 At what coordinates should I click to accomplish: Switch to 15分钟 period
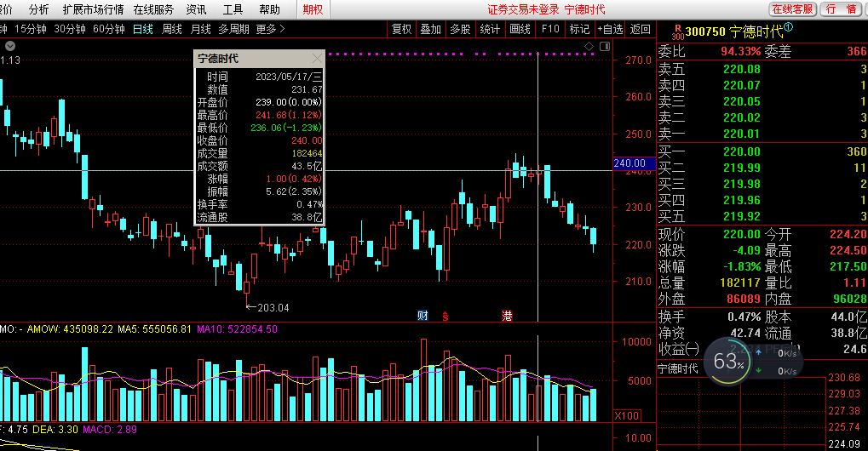point(31,29)
